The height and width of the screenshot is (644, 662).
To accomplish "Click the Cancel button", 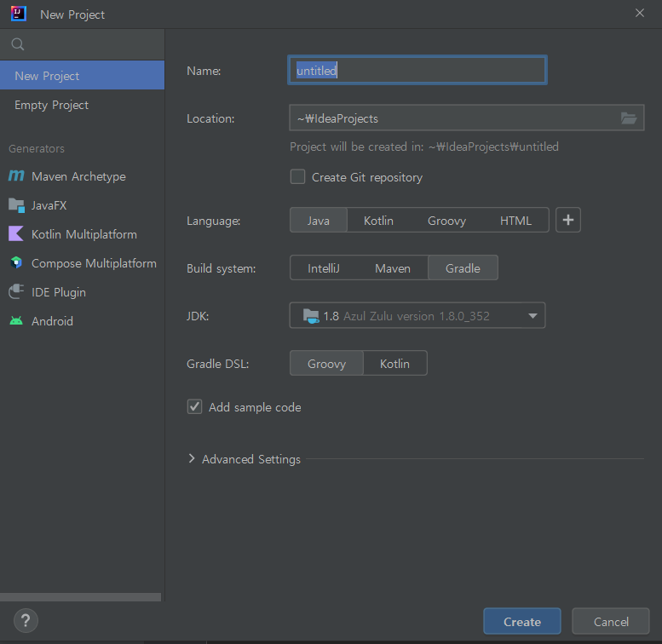I will pyautogui.click(x=611, y=621).
